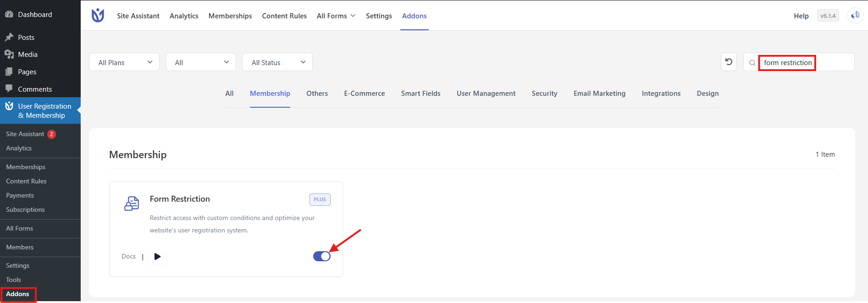The image size is (868, 303).
Task: Switch to the All category tab
Action: point(229,94)
